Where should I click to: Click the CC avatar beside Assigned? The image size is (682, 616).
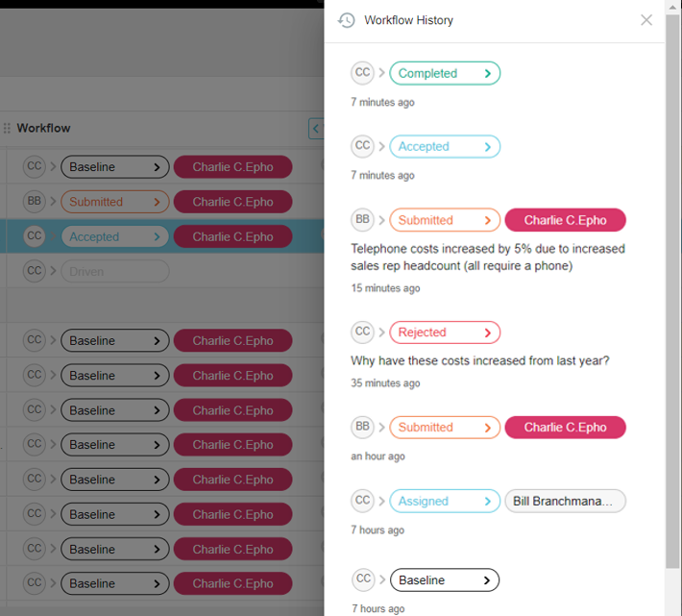pyautogui.click(x=362, y=501)
